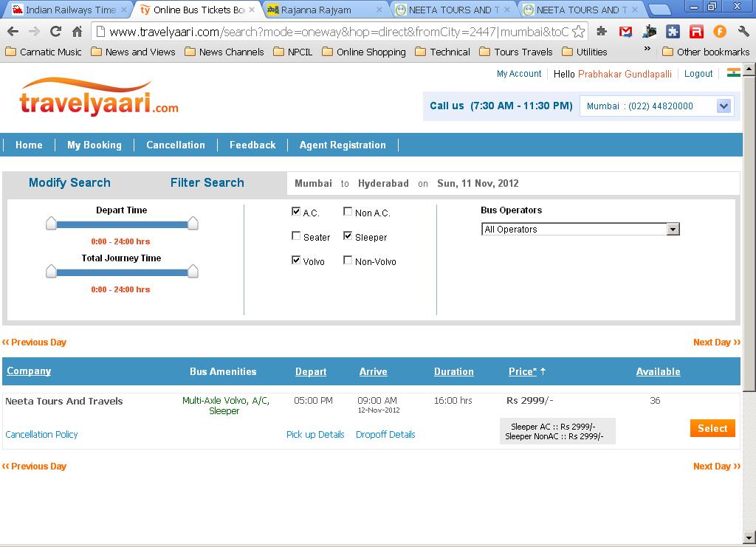
Task: Show hidden bookmarks via chevron overflow
Action: coord(647,49)
